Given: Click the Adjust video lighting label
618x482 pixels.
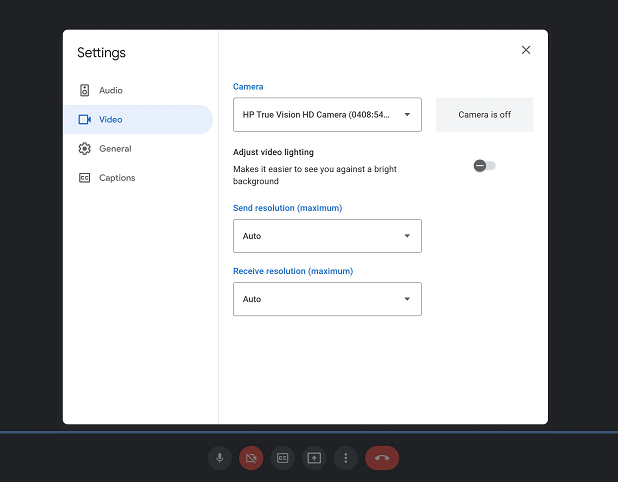Looking at the screenshot, I should pos(273,152).
